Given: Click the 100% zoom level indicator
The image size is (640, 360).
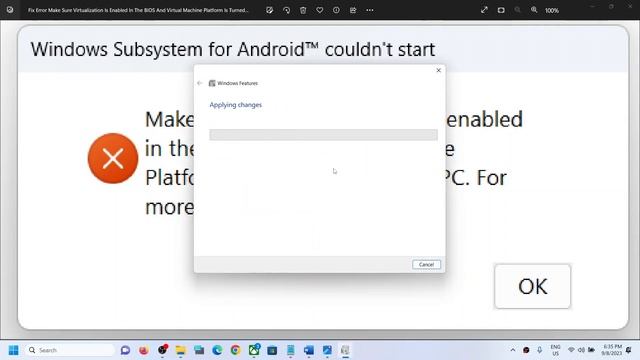Looking at the screenshot, I should click(552, 11).
